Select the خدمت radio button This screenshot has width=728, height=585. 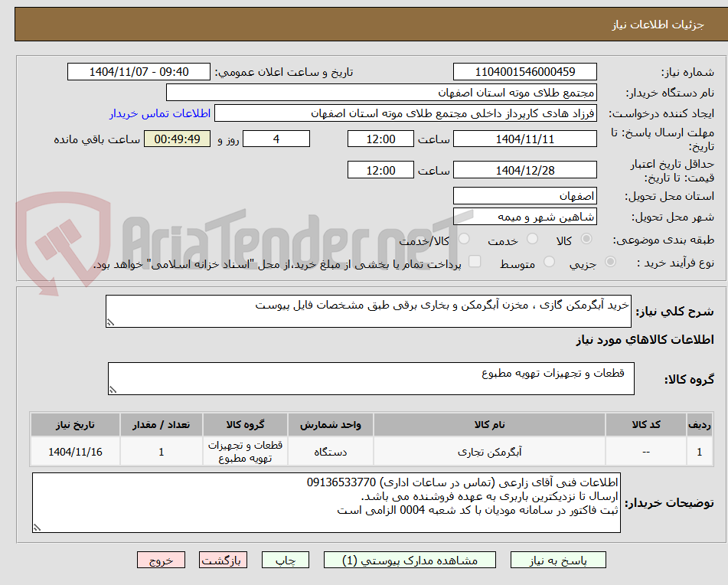click(532, 239)
